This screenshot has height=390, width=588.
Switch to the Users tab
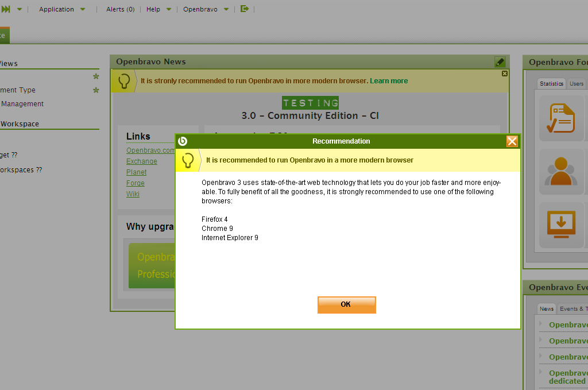tap(577, 84)
